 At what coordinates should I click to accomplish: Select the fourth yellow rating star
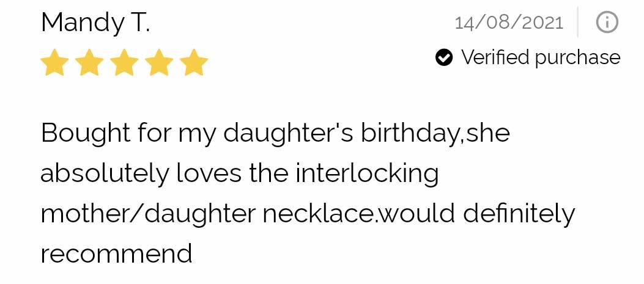[159, 62]
